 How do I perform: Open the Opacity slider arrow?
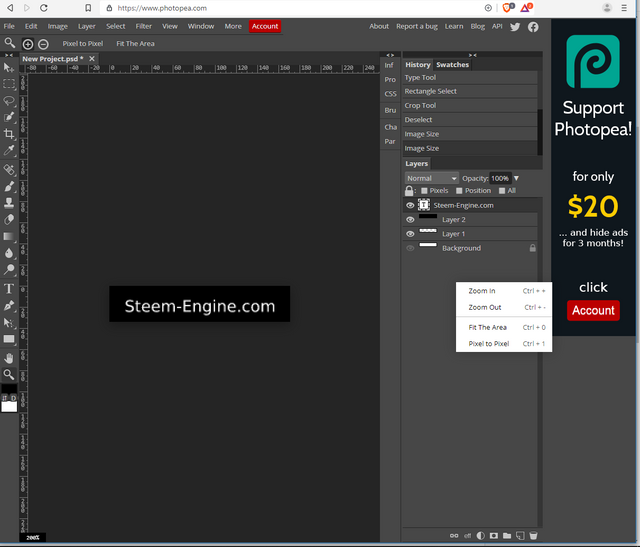(516, 178)
